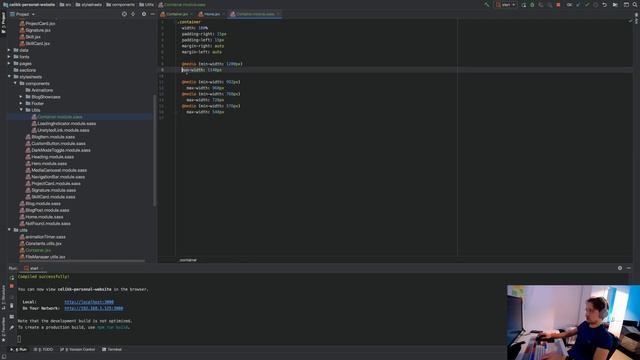This screenshot has width=640, height=360.
Task: Click the 'stylesheets' breadcrumb in navigation bar
Action: click(89, 5)
